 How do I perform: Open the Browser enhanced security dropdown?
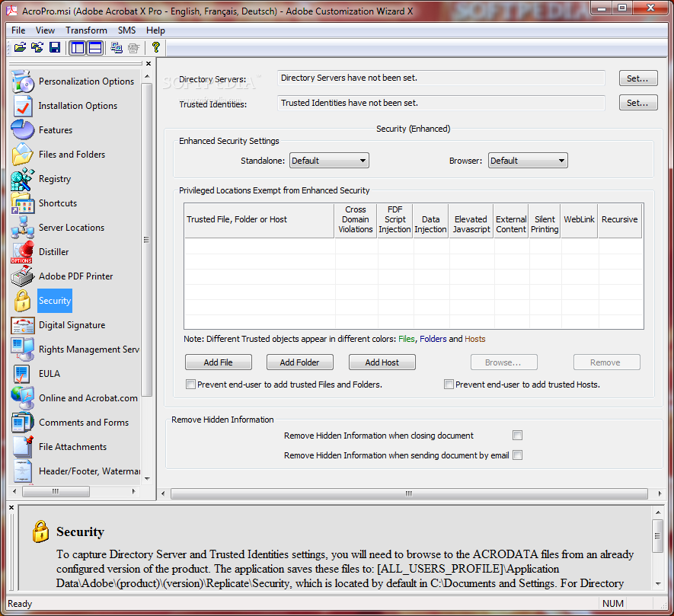point(528,161)
